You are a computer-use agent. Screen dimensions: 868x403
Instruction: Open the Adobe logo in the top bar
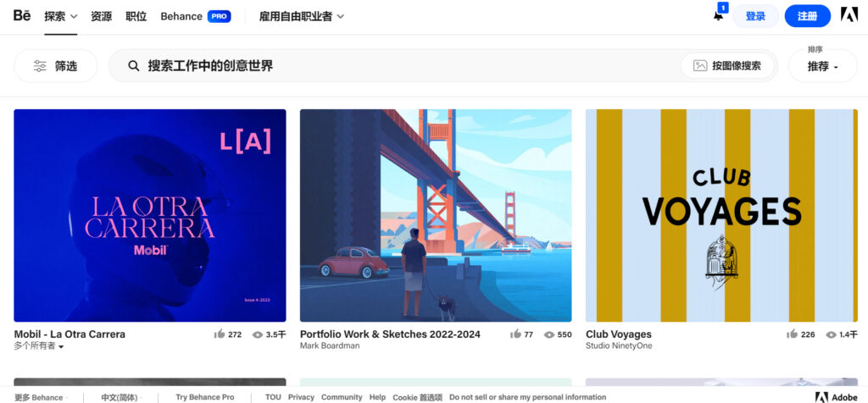(x=849, y=15)
